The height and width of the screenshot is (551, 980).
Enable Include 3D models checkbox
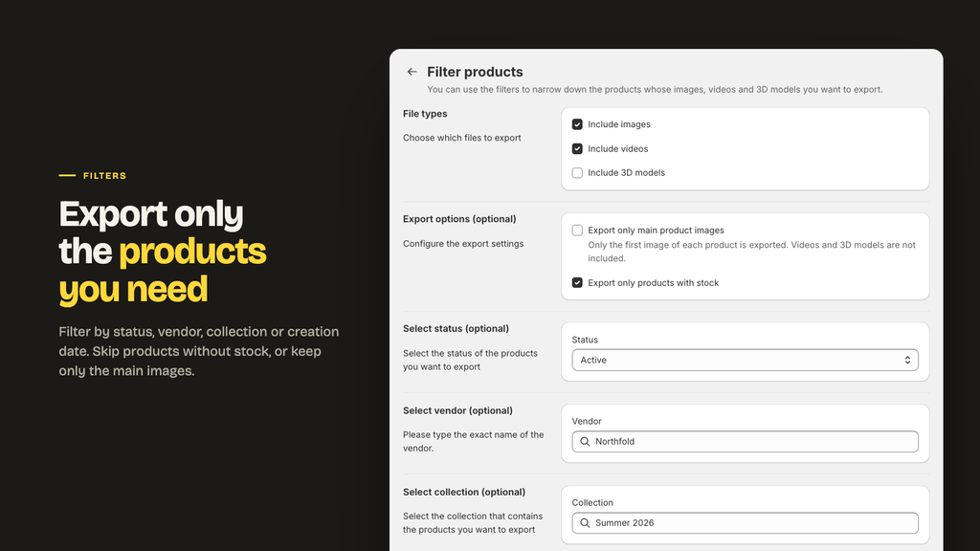(x=577, y=173)
